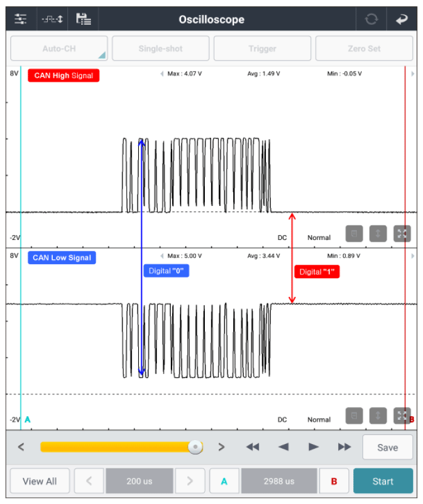
Task: Open the Trigger settings
Action: pos(262,48)
